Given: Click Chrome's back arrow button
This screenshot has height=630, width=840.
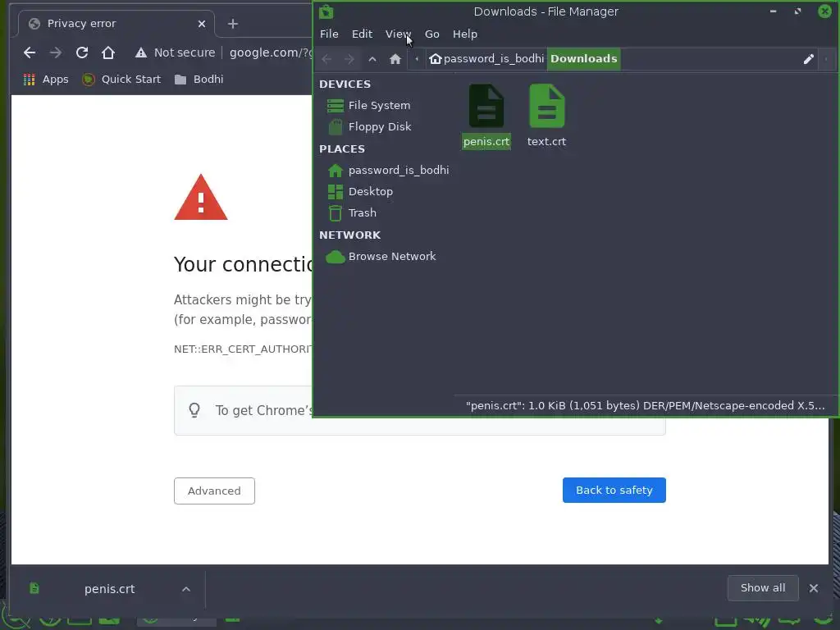Looking at the screenshot, I should pos(30,52).
